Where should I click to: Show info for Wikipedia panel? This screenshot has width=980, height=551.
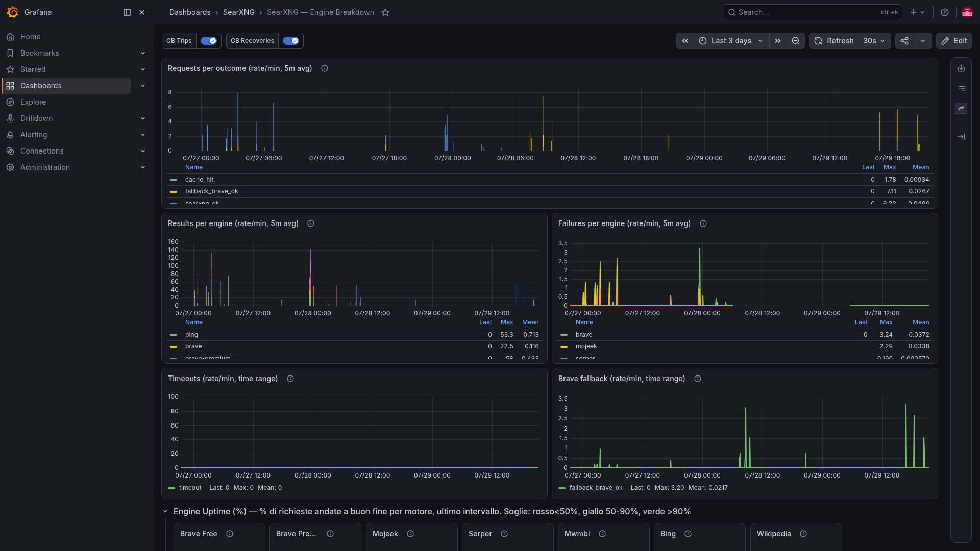[803, 534]
